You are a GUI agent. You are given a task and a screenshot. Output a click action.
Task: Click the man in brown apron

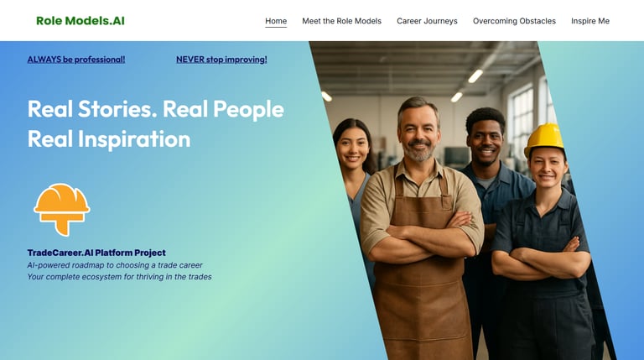(x=421, y=230)
